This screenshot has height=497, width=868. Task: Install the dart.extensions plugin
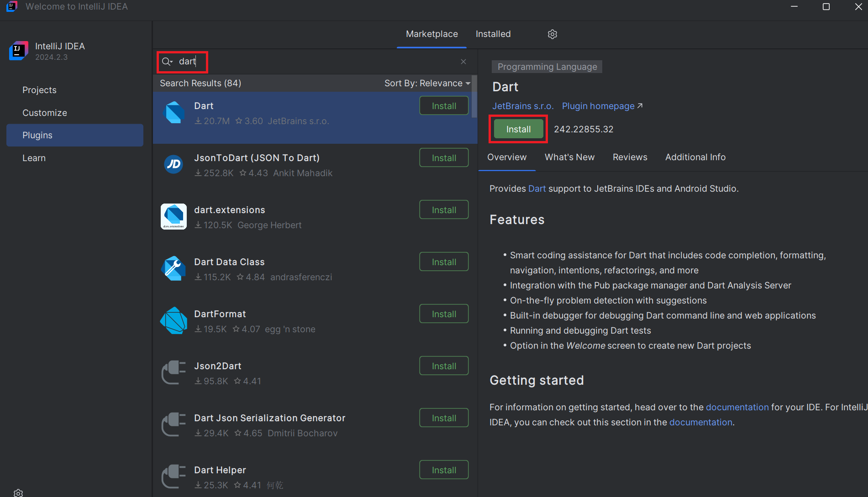(x=444, y=210)
